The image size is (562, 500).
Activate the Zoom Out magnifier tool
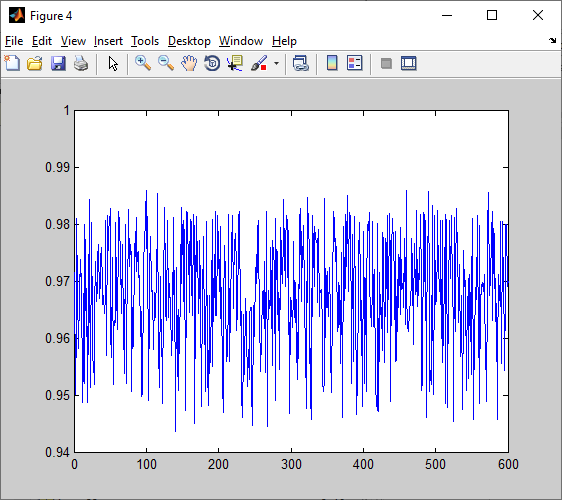(x=166, y=63)
